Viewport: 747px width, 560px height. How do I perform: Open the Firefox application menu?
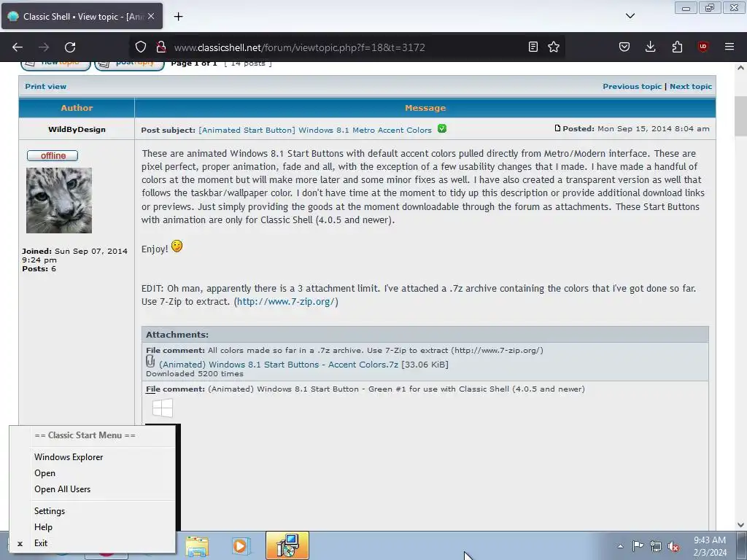click(x=729, y=47)
